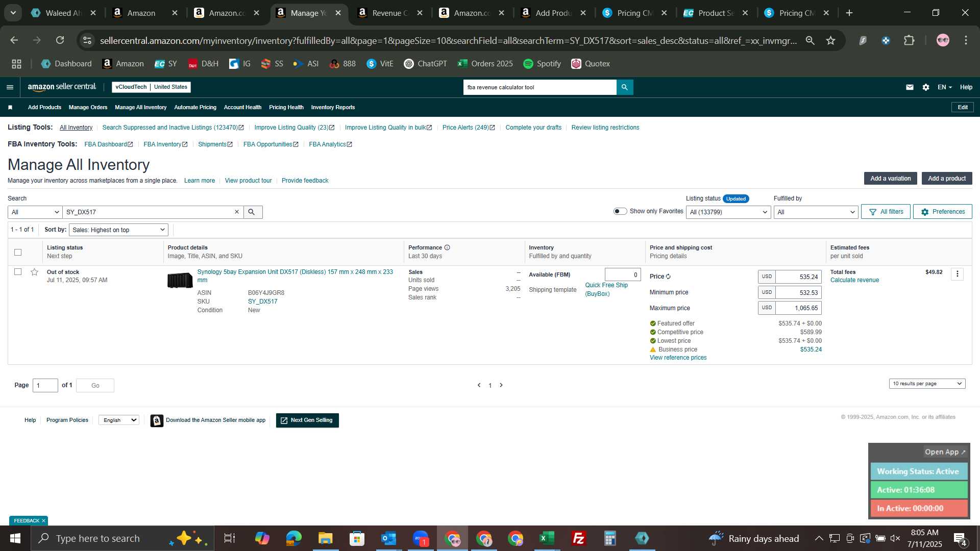
Task: Click the Edit button in nav bar
Action: coord(963,107)
